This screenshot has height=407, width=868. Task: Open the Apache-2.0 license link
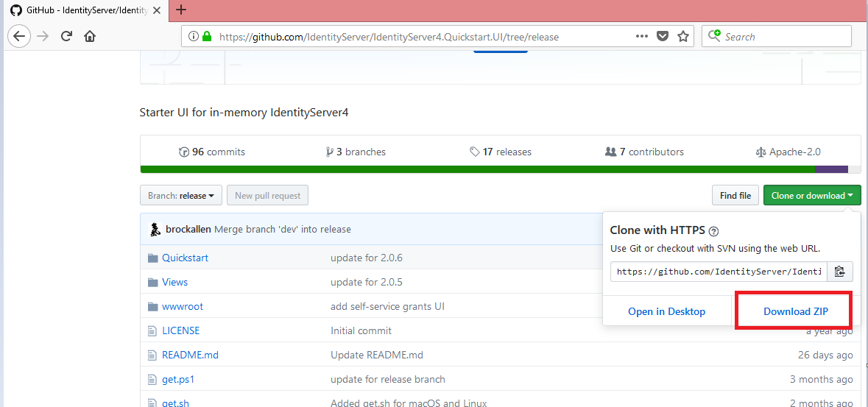click(788, 152)
